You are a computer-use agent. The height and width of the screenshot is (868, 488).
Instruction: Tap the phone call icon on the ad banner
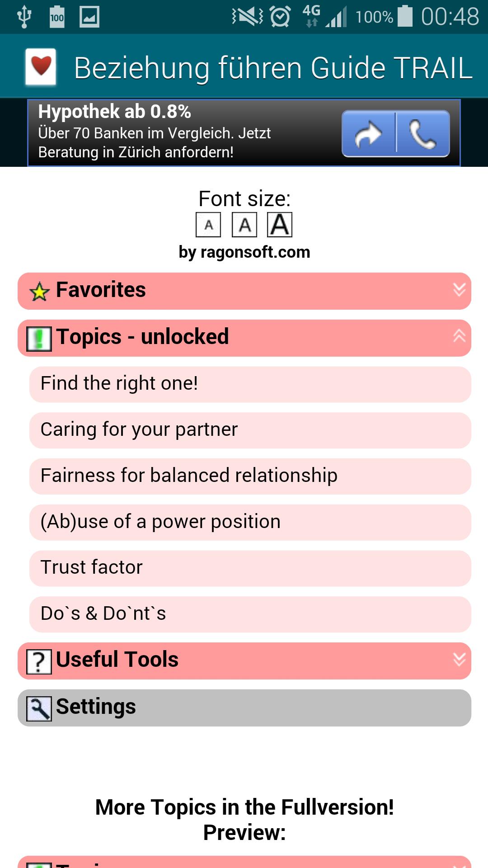coord(422,133)
